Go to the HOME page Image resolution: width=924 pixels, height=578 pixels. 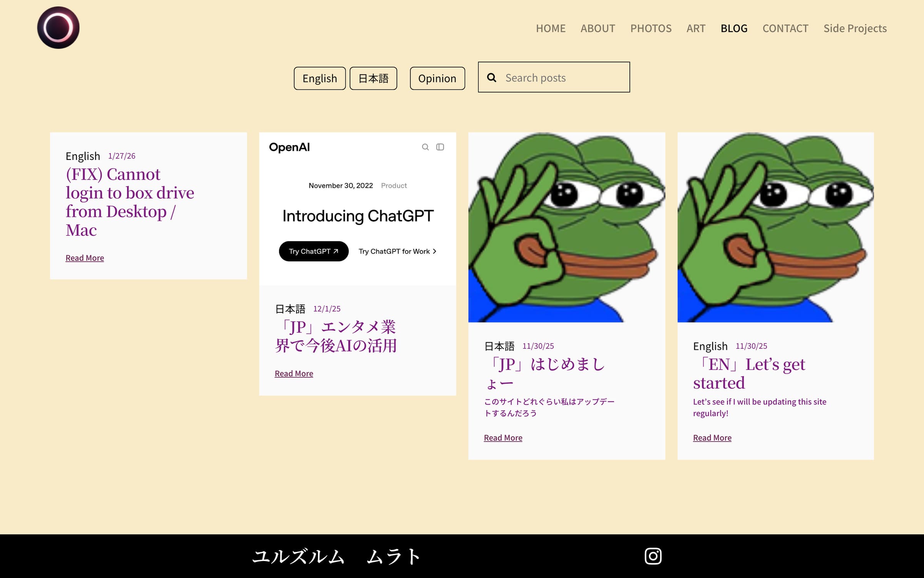pos(551,28)
